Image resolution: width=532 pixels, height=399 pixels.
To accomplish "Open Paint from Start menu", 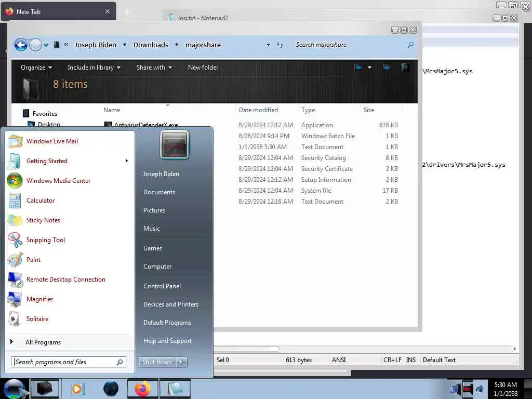I will point(69,260).
